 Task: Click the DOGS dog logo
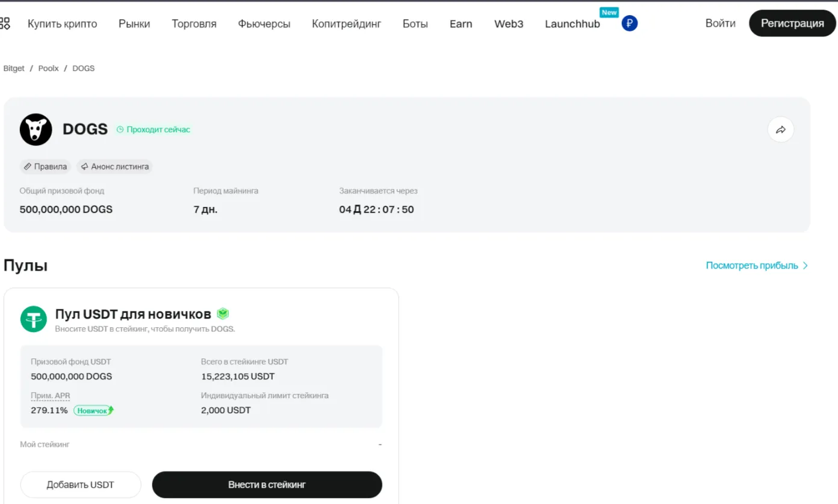(36, 129)
